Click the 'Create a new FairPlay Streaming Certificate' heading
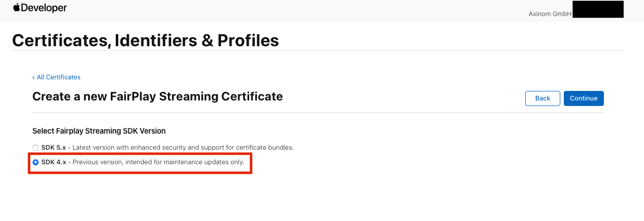Image resolution: width=644 pixels, height=221 pixels. (157, 96)
